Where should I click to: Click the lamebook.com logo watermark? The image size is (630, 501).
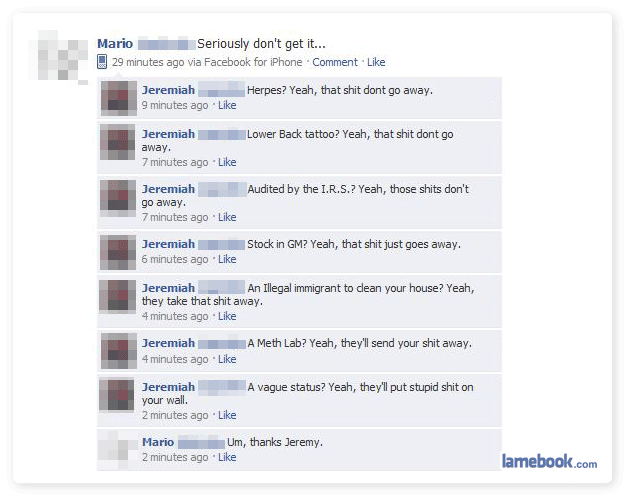point(549,461)
